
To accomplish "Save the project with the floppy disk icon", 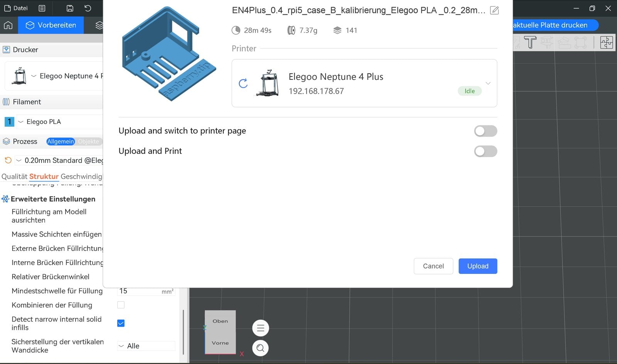I will pyautogui.click(x=70, y=8).
